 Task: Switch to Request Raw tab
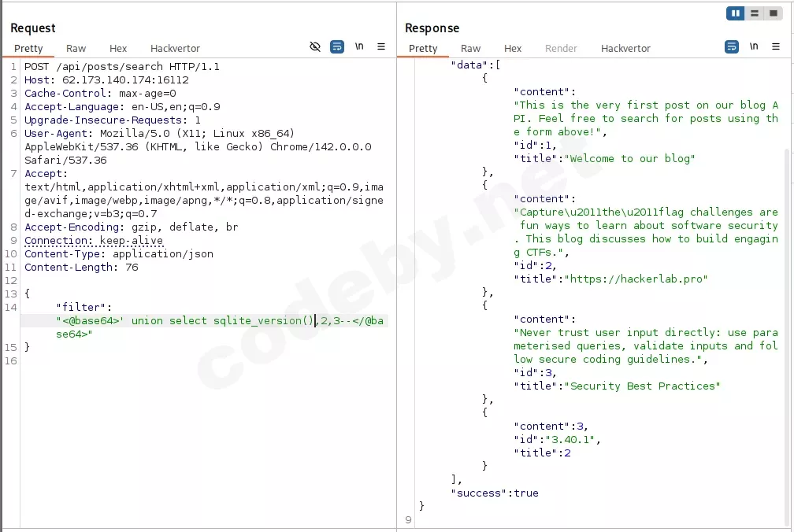point(76,49)
